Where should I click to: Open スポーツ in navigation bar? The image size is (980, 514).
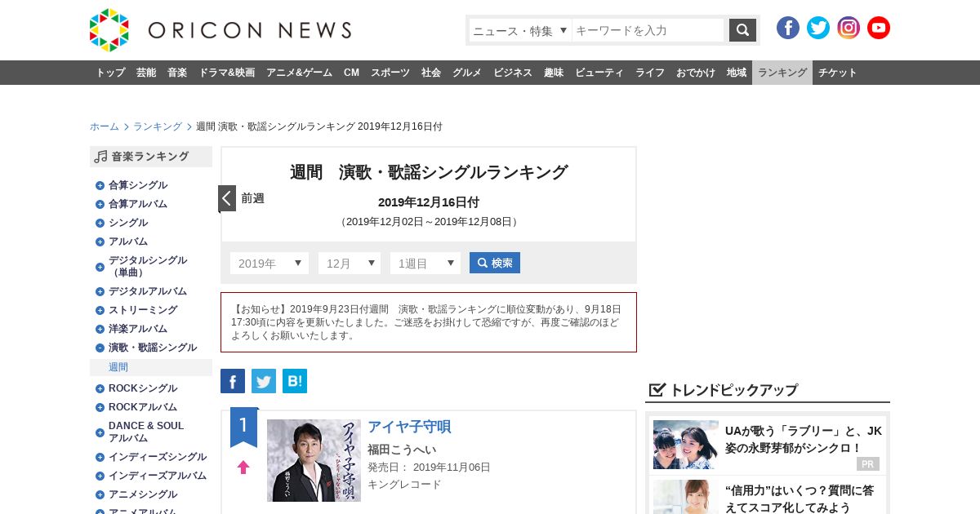[x=390, y=73]
